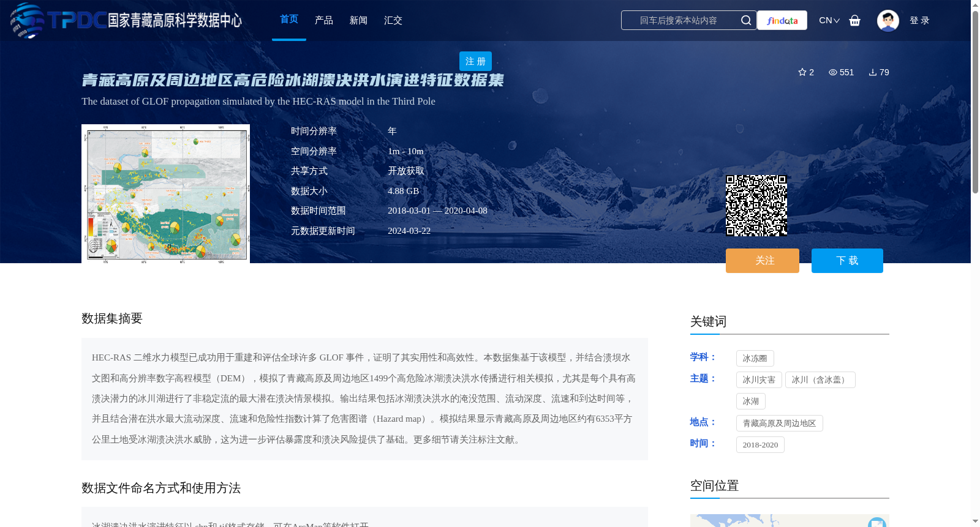Click the 数据集摘要 section heading

(112, 318)
